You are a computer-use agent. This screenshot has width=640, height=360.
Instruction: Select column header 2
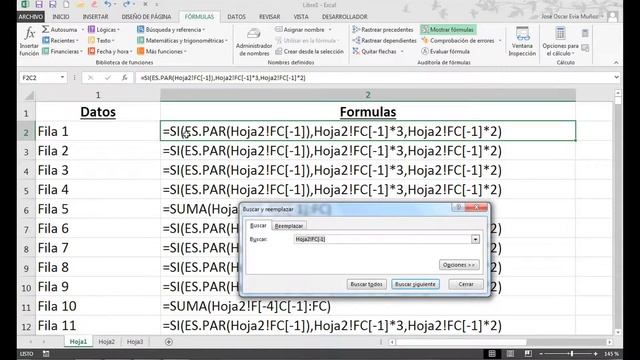pyautogui.click(x=368, y=95)
